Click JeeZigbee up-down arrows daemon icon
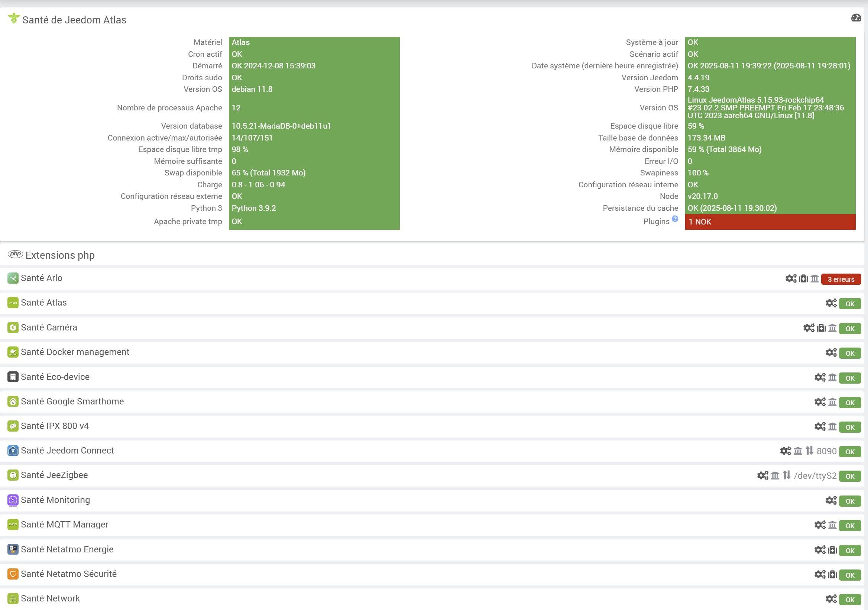The image size is (868, 610). pyautogui.click(x=786, y=475)
